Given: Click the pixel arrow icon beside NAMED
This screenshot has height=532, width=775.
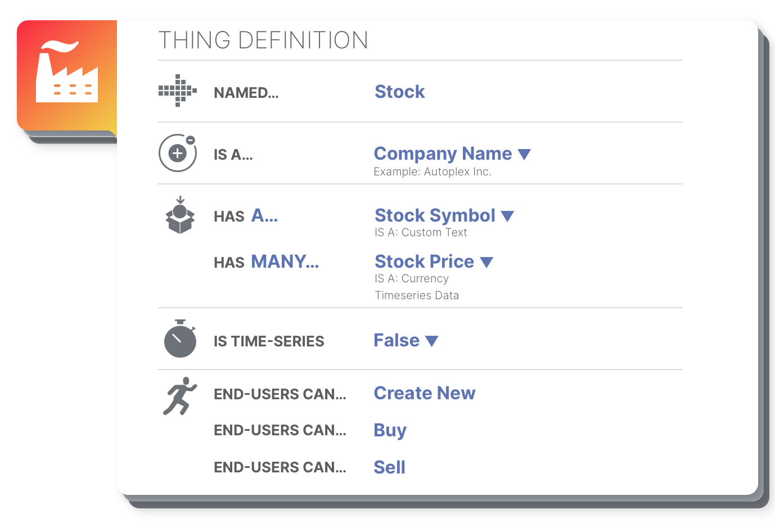Looking at the screenshot, I should pos(178,91).
